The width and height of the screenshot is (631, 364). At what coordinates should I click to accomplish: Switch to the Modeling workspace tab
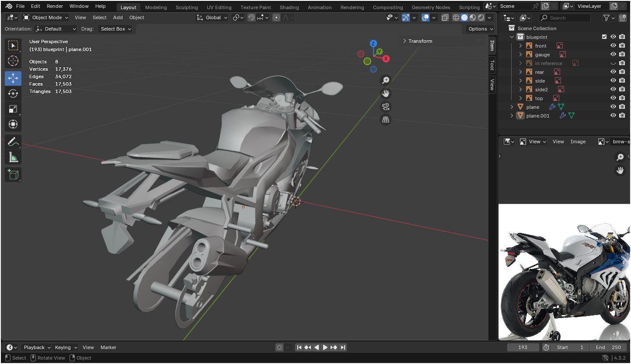click(x=156, y=7)
